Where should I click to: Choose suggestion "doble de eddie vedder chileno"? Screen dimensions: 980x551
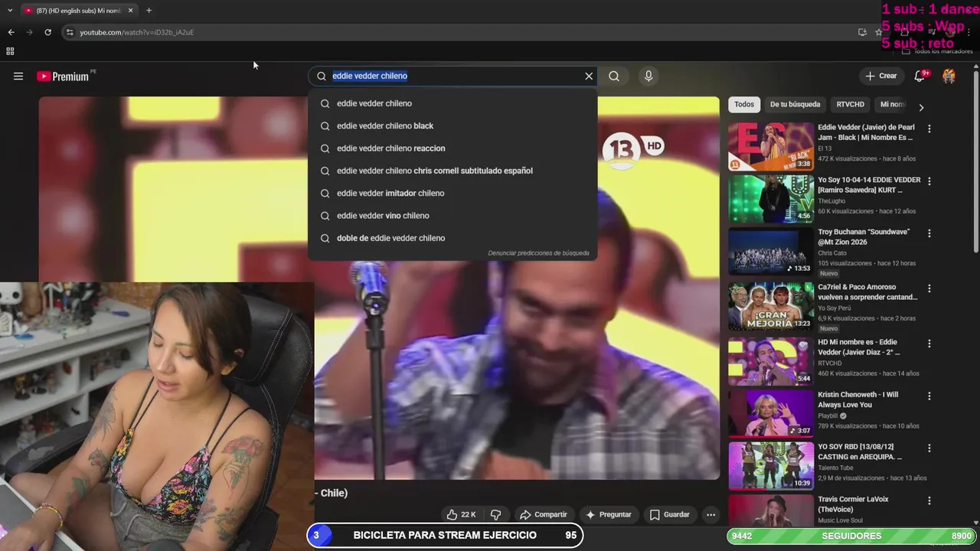(452, 238)
